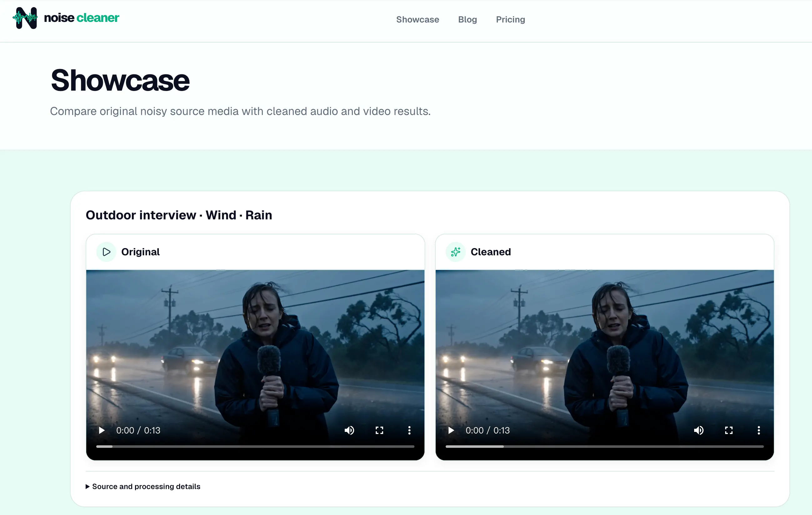The height and width of the screenshot is (515, 812).
Task: Click the Original video 0:00 / 0:13 timestamp
Action: (x=138, y=430)
